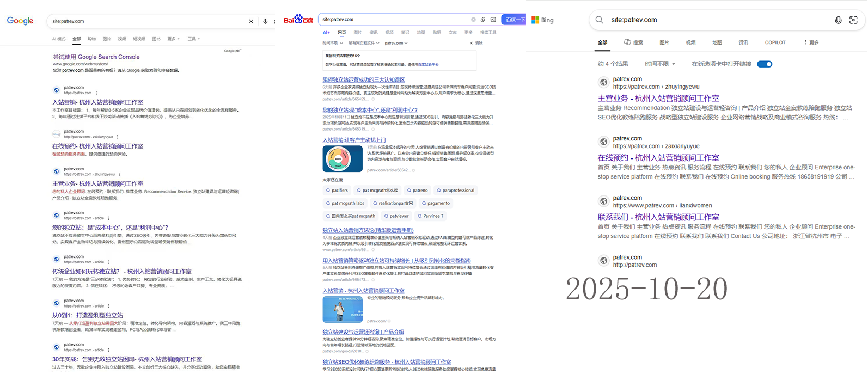868x374 pixels.
Task: Click Baidu related search chip pagamento
Action: point(436,204)
